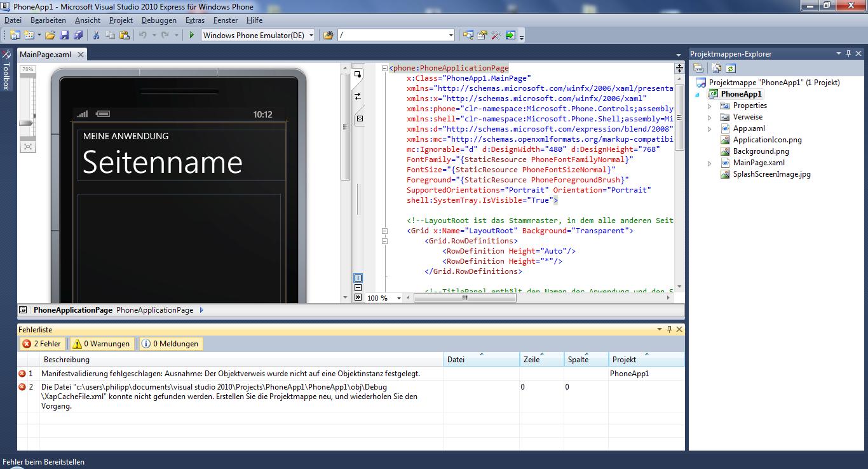Toggle the 0 Warnungen warnings filter

pyautogui.click(x=101, y=344)
